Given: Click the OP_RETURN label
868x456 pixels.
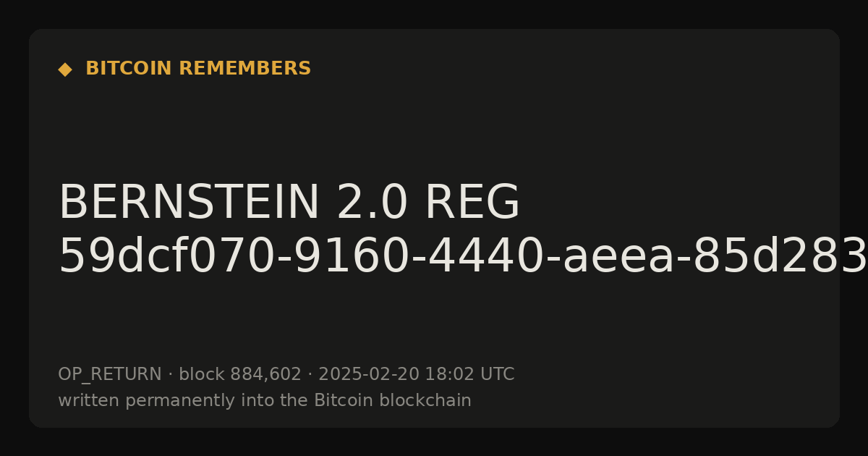Looking at the screenshot, I should pyautogui.click(x=110, y=375).
